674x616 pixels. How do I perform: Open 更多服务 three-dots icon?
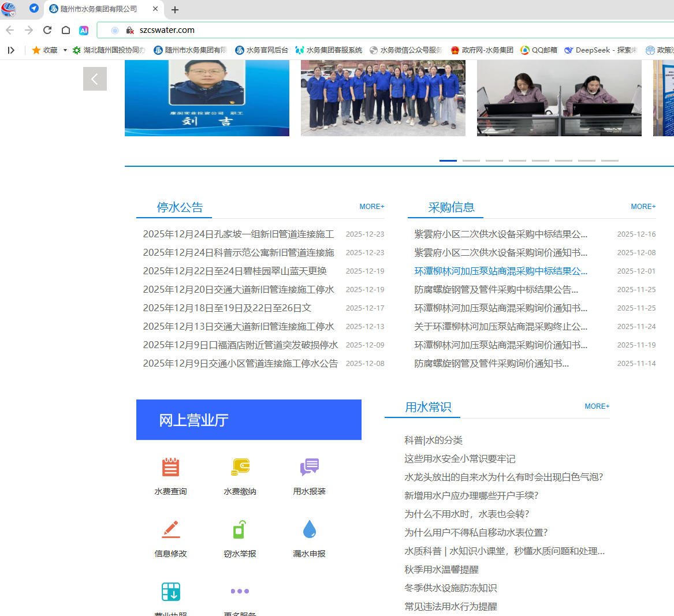(x=240, y=591)
